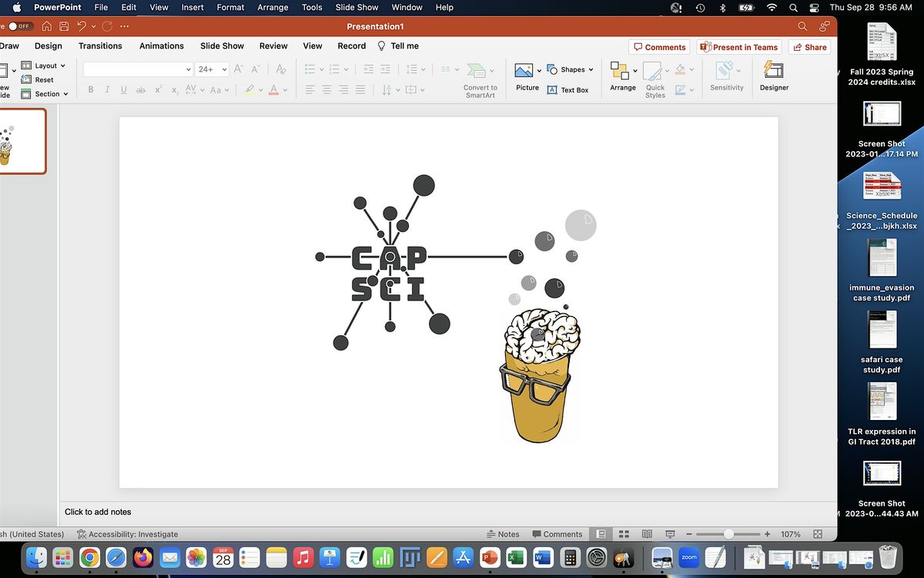
Task: Switch to Slide Sorter view
Action: 624,534
